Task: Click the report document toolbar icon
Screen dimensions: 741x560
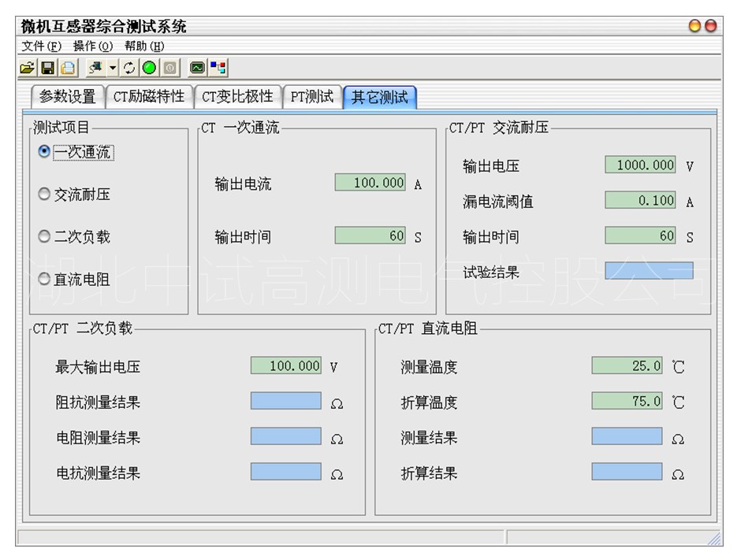Action: pyautogui.click(x=68, y=68)
